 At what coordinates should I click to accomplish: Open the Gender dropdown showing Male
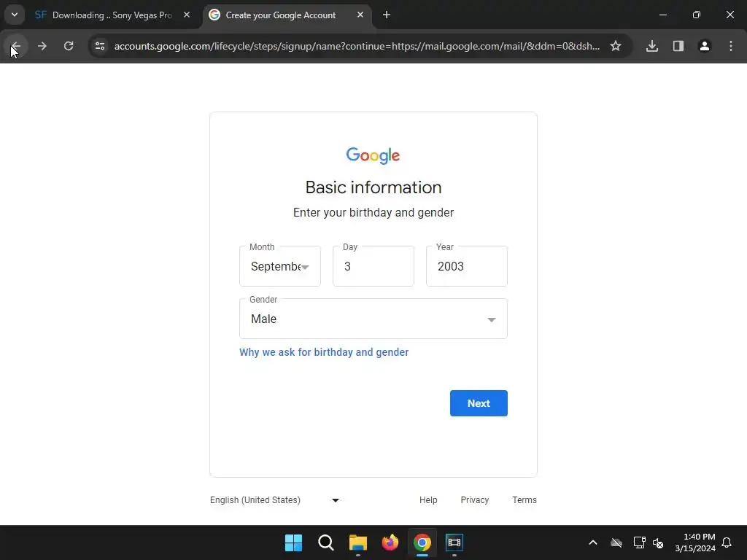[x=373, y=319]
